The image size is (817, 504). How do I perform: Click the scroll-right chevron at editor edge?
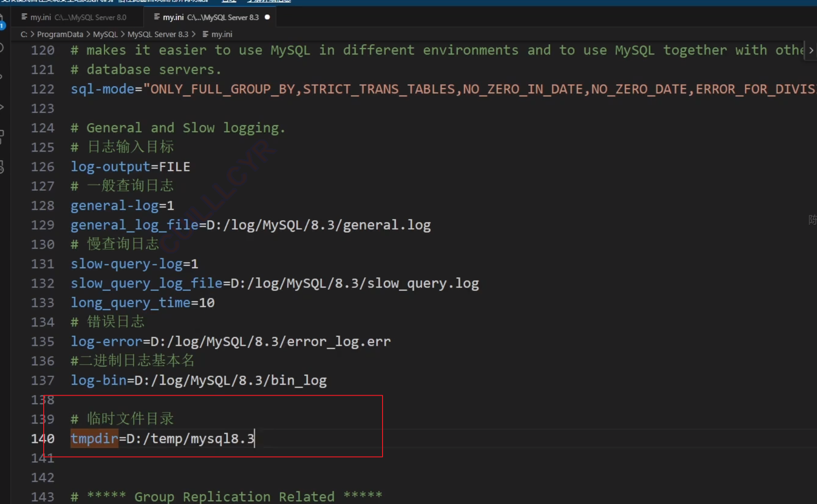point(811,50)
